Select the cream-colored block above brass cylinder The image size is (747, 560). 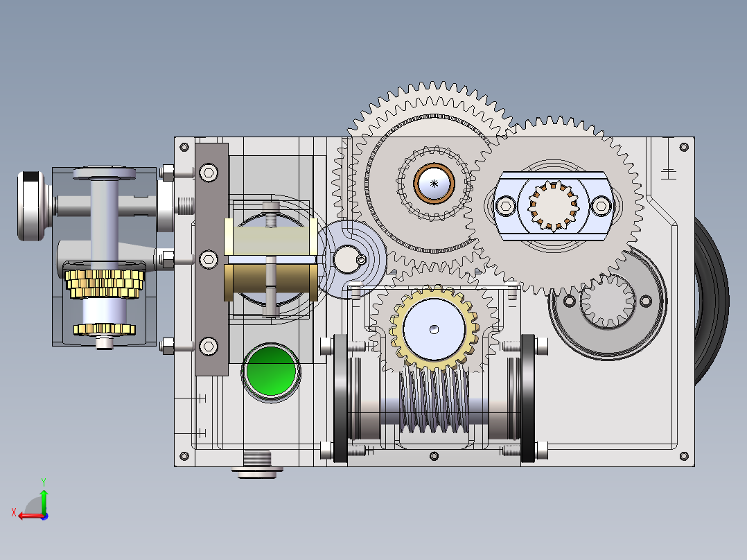270,237
